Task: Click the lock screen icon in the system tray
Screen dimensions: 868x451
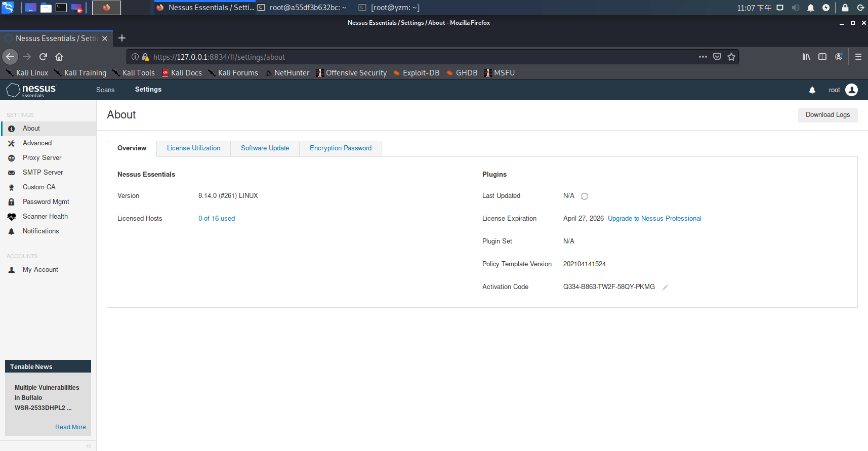Action: point(845,8)
